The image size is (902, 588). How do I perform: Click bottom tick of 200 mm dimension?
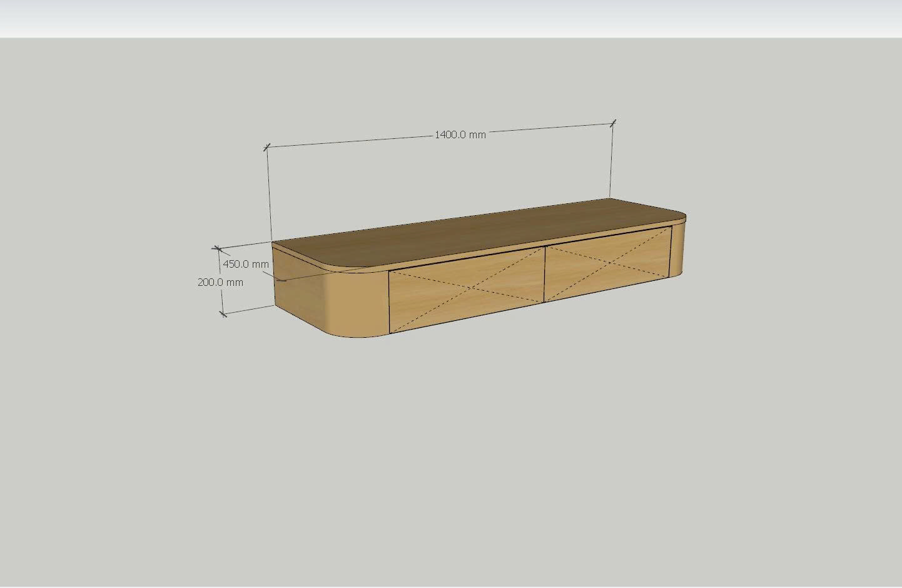[223, 312]
